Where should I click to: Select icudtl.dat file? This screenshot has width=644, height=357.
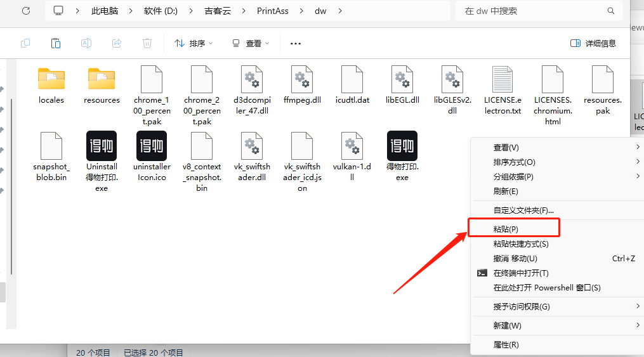pos(352,86)
